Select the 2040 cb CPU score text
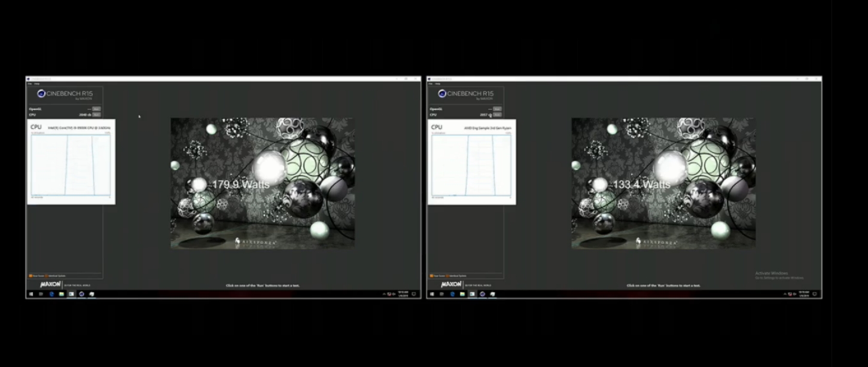This screenshot has height=367, width=868. point(86,115)
